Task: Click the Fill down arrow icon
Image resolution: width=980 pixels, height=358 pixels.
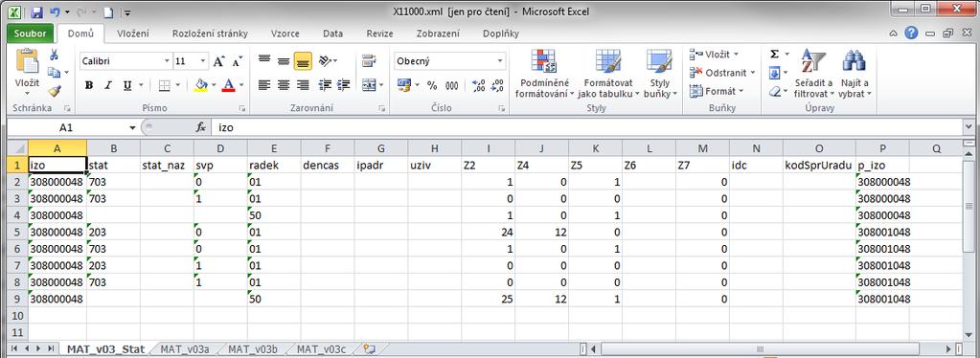Action: tap(774, 73)
